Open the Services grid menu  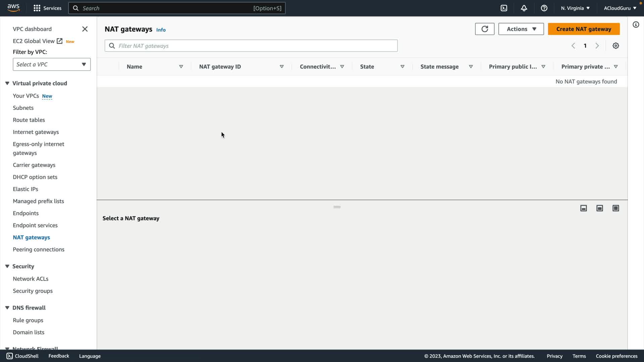(37, 8)
